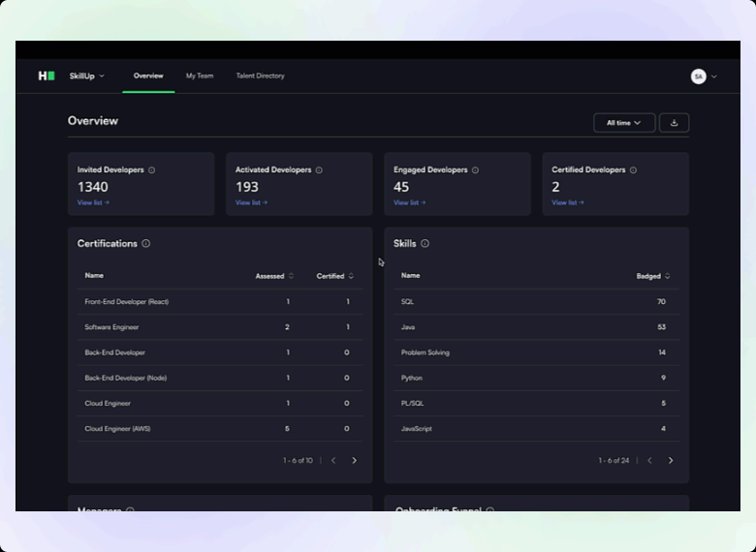This screenshot has width=756, height=552.
Task: Select the Software Engineer certification row
Action: 220,327
